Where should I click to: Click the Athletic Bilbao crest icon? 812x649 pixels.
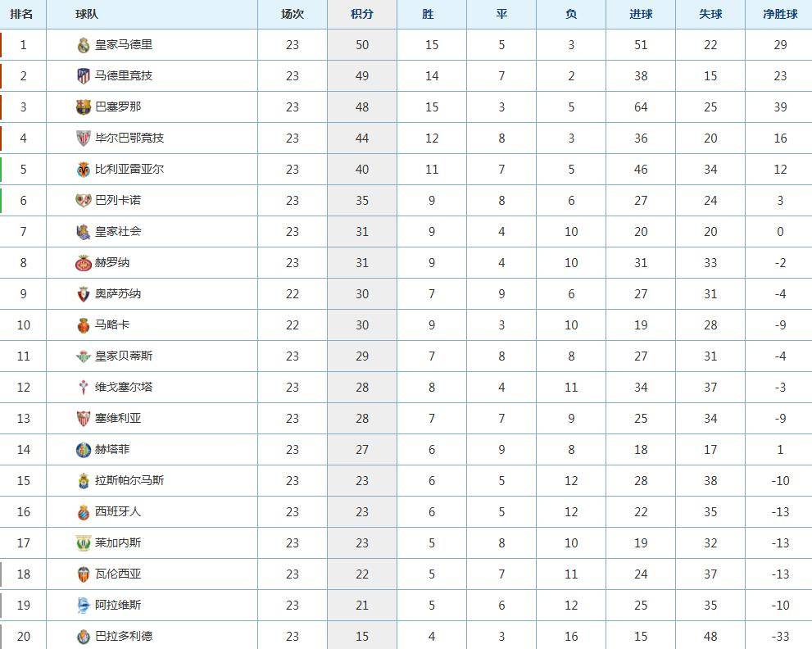tap(84, 138)
